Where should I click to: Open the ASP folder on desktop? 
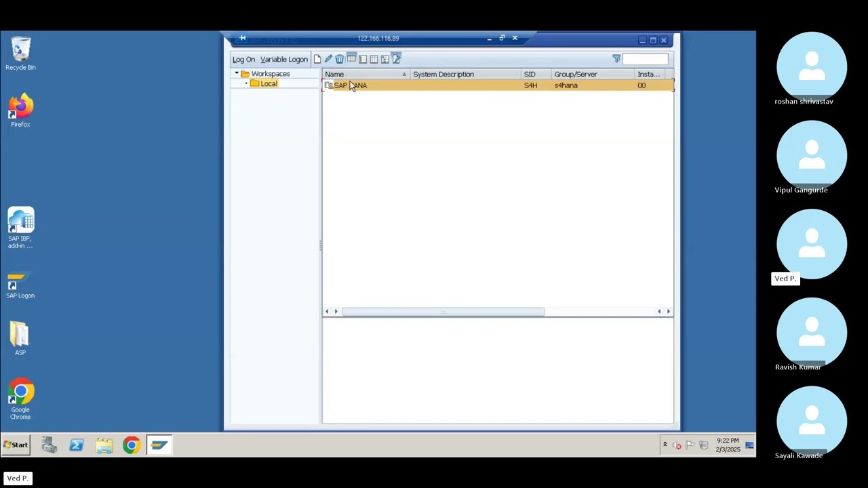click(20, 338)
